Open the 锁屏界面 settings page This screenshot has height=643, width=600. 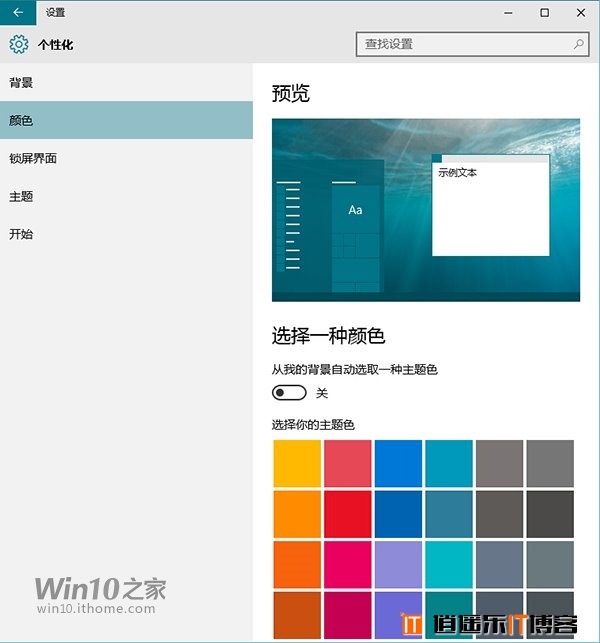(126, 158)
